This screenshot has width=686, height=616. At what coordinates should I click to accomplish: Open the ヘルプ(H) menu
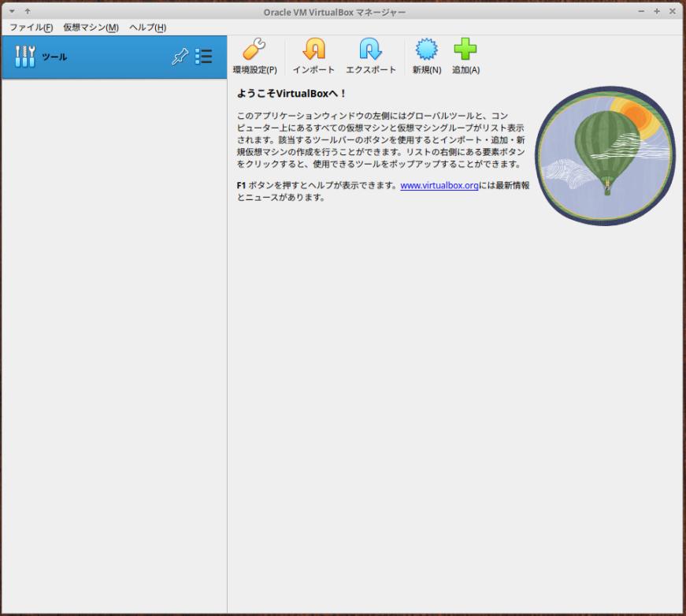click(x=147, y=28)
